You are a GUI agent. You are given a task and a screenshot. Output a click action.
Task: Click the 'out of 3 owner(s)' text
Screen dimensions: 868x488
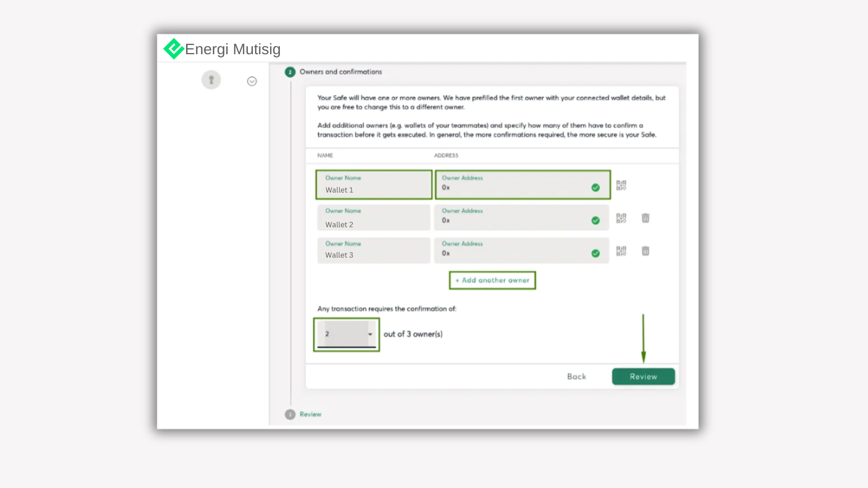[x=413, y=334]
